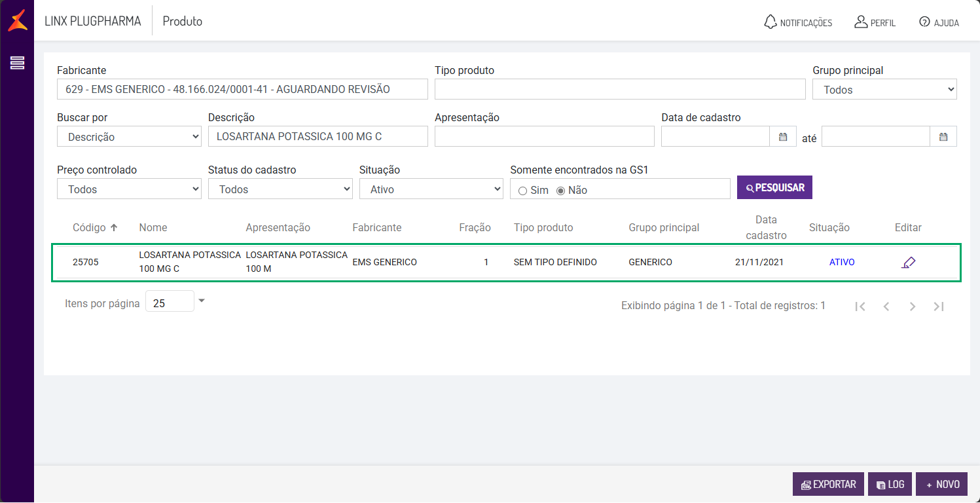Export results with the Exportar button

[828, 485]
